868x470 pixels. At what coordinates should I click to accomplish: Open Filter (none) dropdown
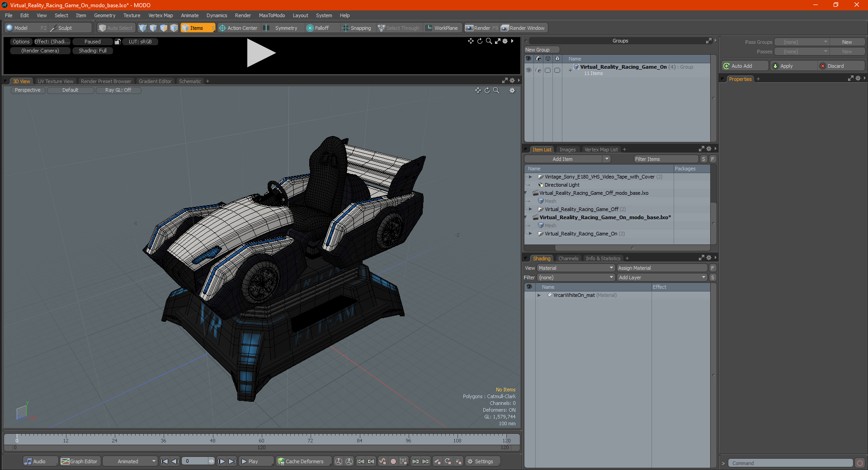pyautogui.click(x=576, y=277)
